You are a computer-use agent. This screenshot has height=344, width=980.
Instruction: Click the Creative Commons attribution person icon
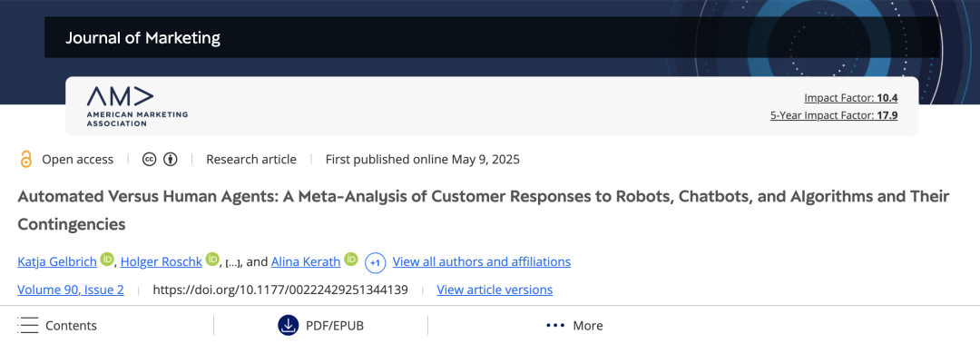point(170,160)
